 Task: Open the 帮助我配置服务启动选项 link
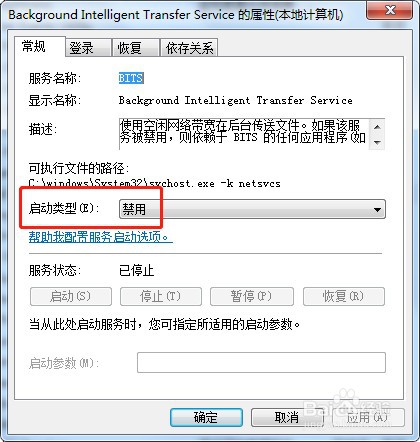tap(100, 237)
